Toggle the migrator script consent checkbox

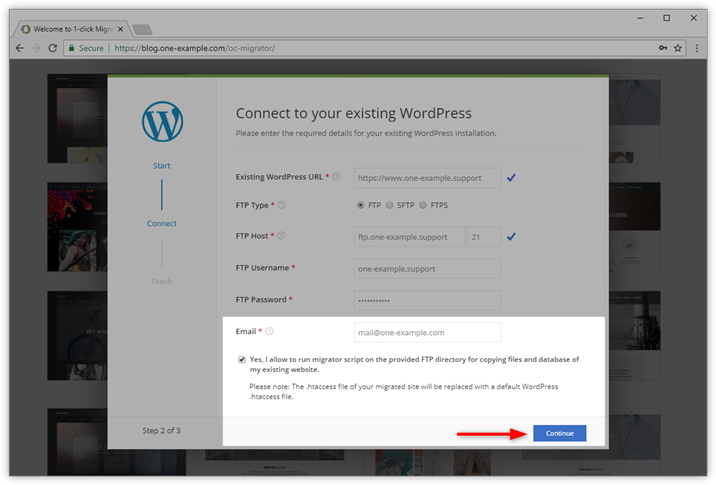(242, 359)
